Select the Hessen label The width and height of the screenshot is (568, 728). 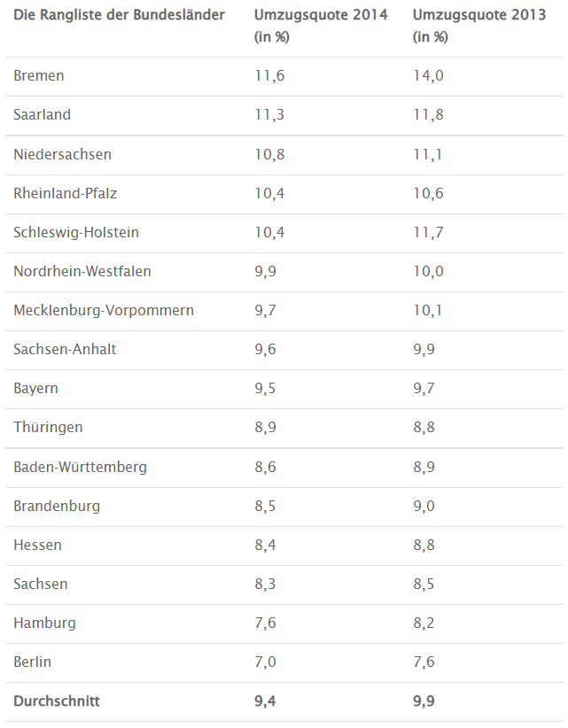tap(37, 546)
